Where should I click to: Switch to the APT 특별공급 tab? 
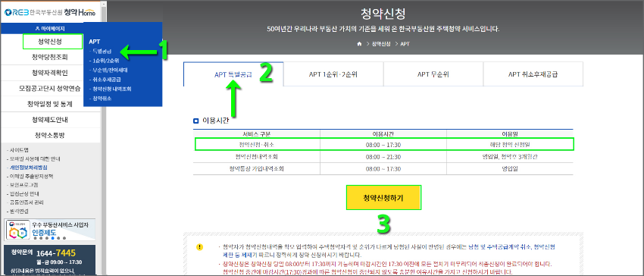tap(233, 74)
